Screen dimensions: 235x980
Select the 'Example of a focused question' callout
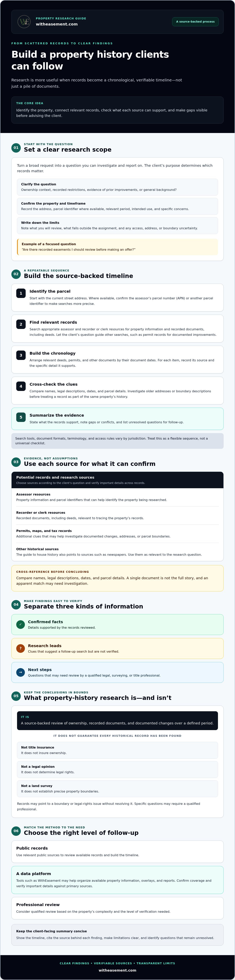point(117,247)
